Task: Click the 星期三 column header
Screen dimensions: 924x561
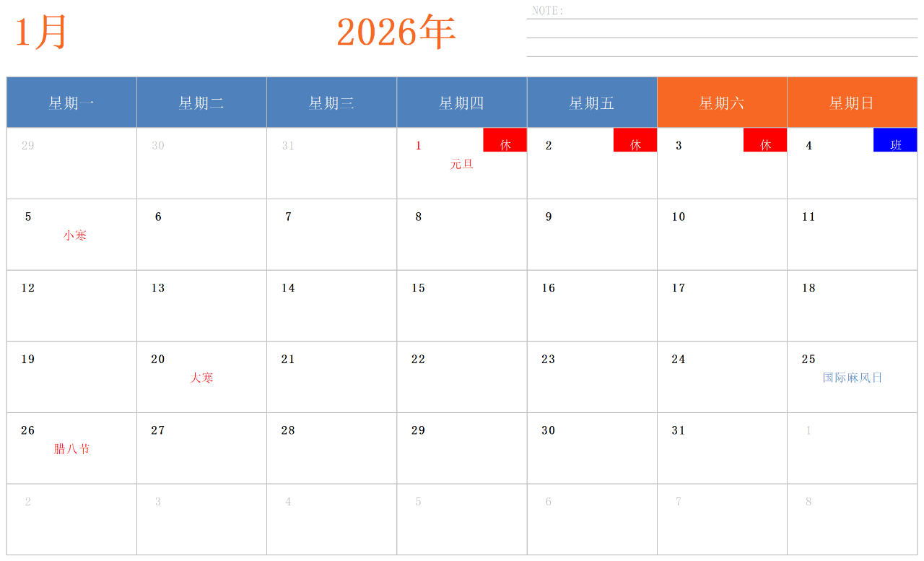Action: coord(331,103)
